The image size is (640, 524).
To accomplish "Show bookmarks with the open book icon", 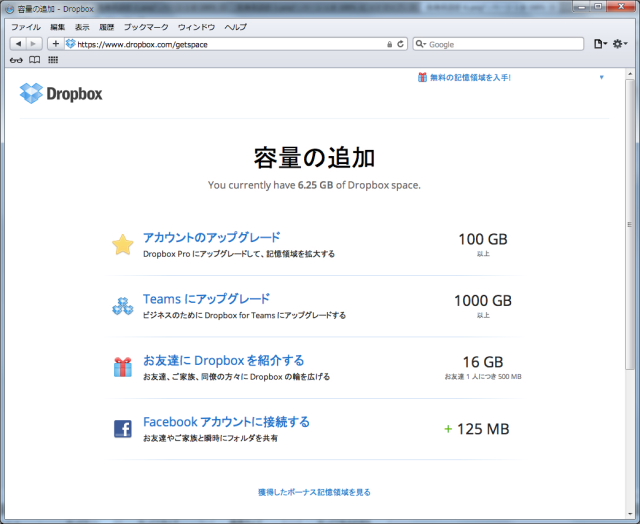I will 35,60.
